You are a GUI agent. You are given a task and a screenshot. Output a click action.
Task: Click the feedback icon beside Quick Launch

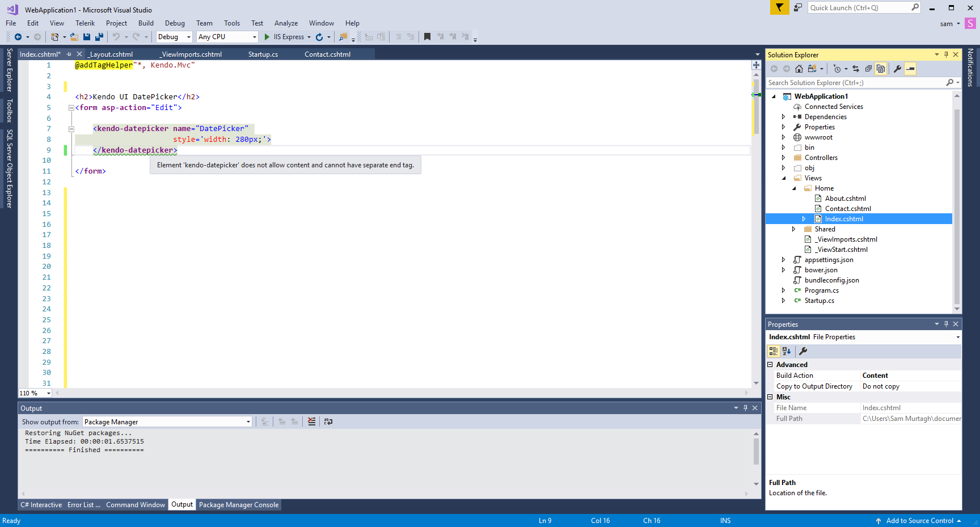(798, 7)
